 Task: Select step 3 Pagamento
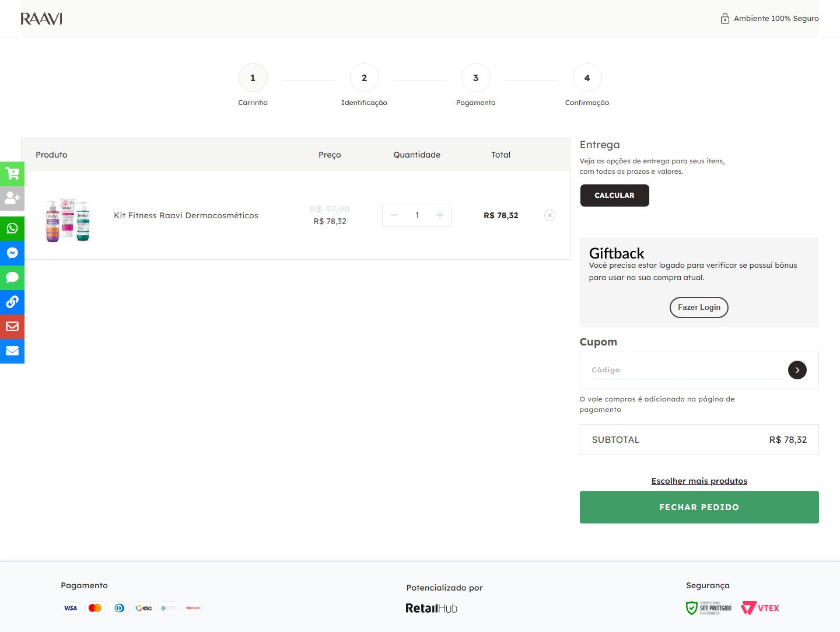pyautogui.click(x=475, y=78)
